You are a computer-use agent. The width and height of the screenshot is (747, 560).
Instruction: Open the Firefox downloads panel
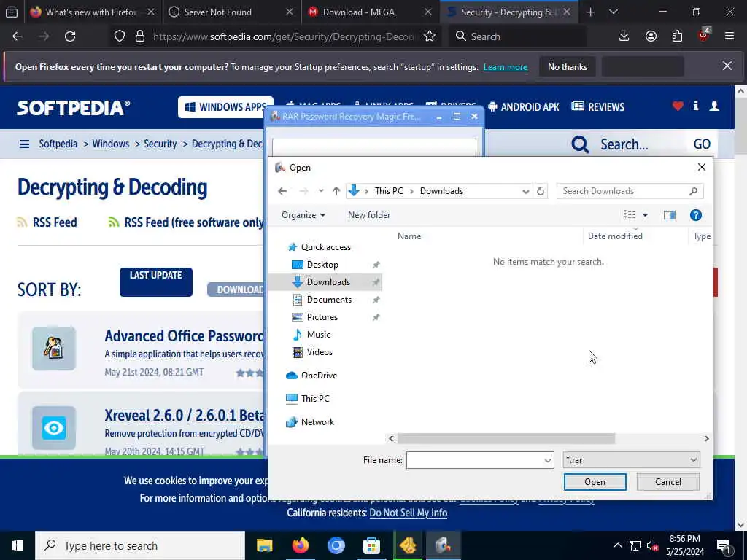pyautogui.click(x=624, y=36)
